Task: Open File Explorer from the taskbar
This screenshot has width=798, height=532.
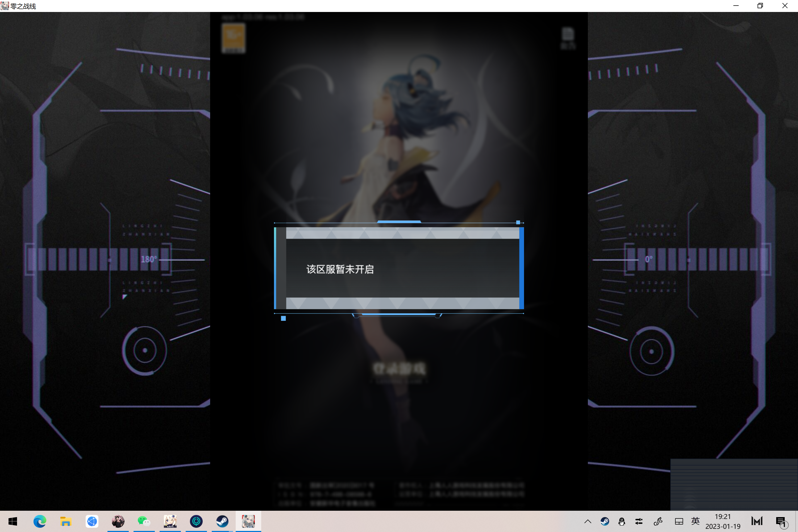Action: click(x=65, y=521)
